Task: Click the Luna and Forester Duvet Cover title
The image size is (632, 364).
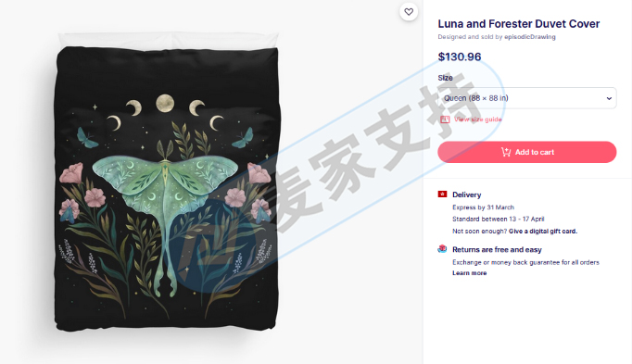Action: (519, 24)
